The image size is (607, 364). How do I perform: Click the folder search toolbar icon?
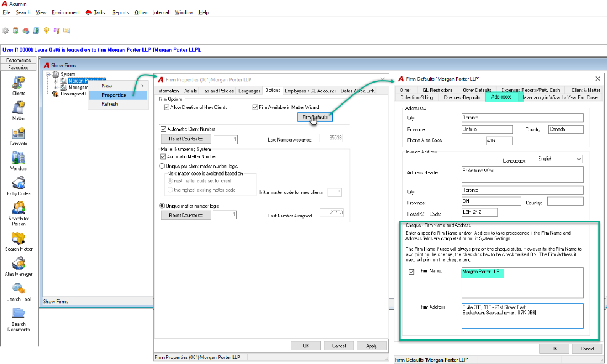tap(67, 31)
